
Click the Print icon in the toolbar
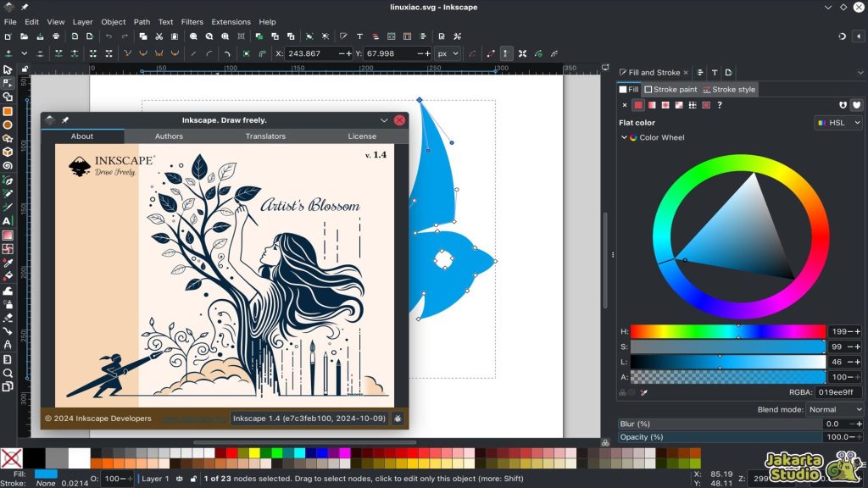pyautogui.click(x=56, y=36)
